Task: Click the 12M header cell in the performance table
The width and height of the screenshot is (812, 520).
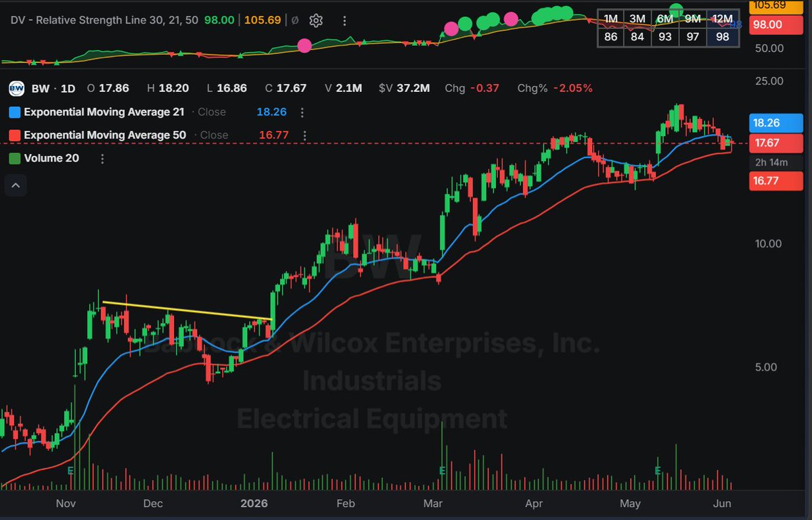Action: tap(722, 18)
